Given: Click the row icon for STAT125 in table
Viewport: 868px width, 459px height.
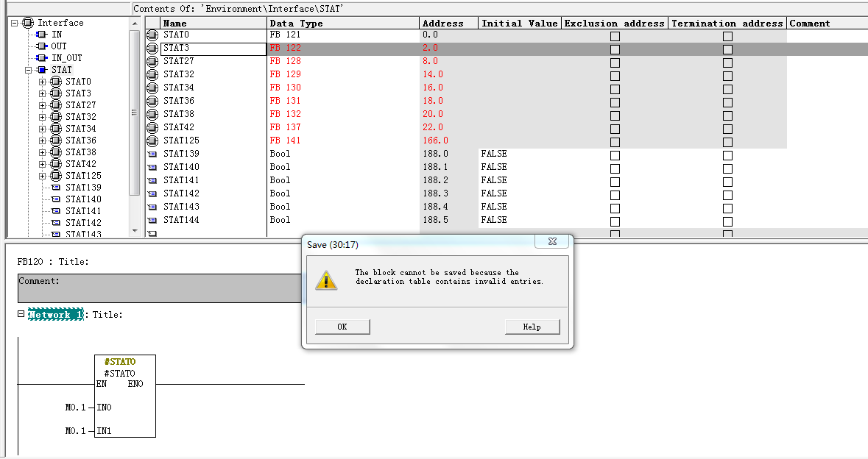Looking at the screenshot, I should click(152, 140).
